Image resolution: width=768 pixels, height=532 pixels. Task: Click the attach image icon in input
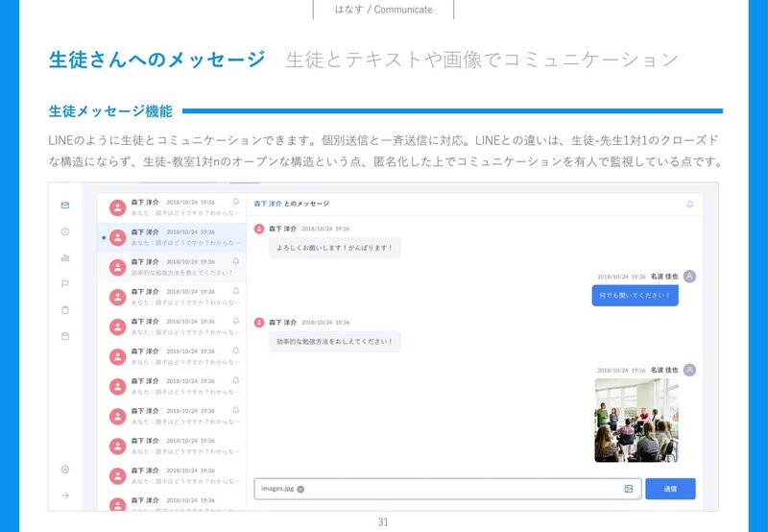[629, 489]
